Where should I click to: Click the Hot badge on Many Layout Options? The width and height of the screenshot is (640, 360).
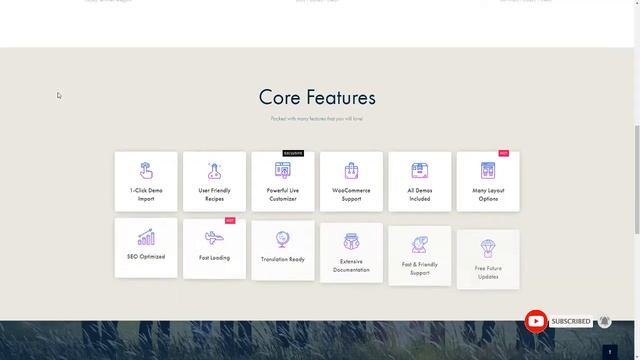(x=504, y=153)
